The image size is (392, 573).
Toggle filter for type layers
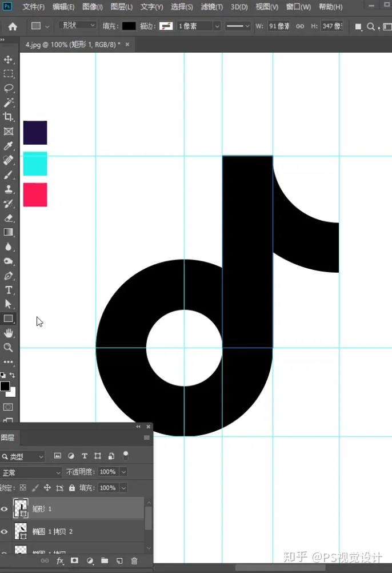(85, 456)
